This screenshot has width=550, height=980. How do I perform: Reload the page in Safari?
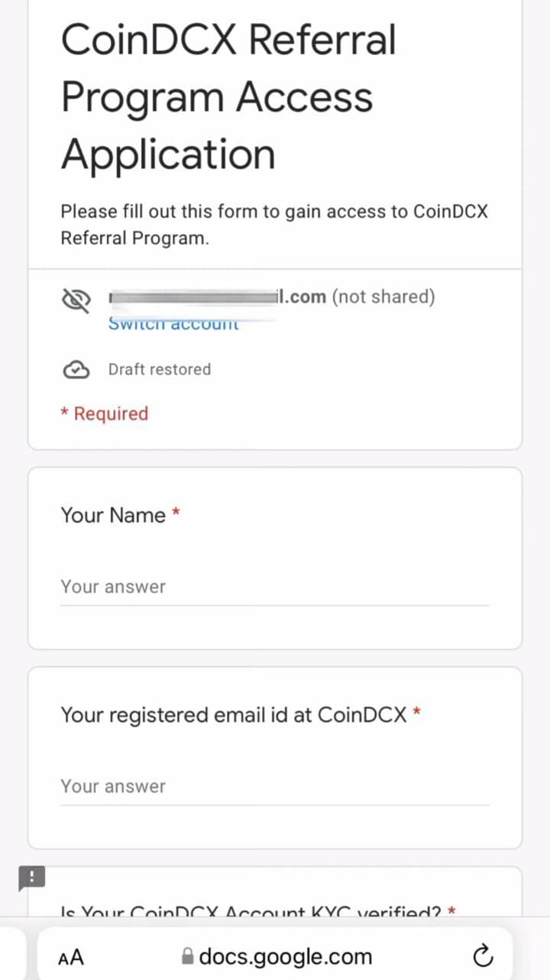[x=483, y=956]
